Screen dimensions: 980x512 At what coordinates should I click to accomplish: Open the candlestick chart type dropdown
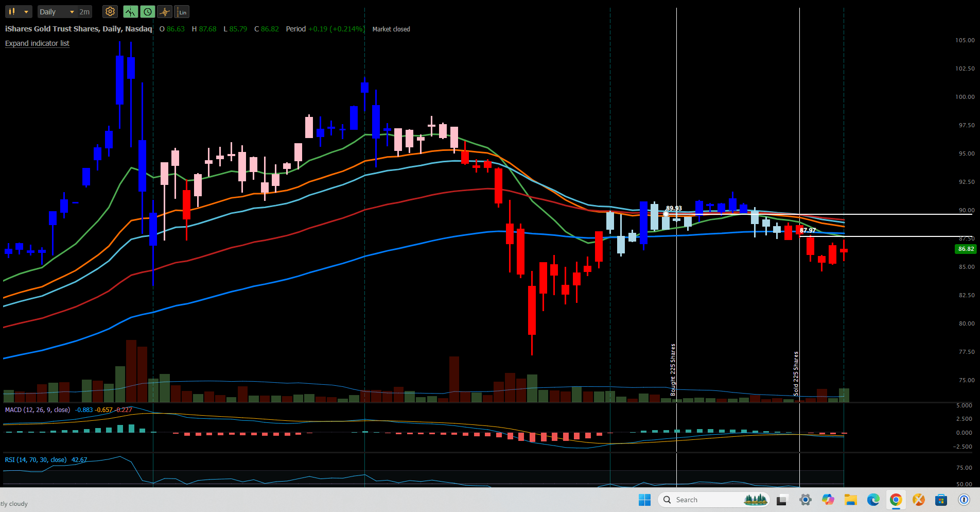[18, 11]
